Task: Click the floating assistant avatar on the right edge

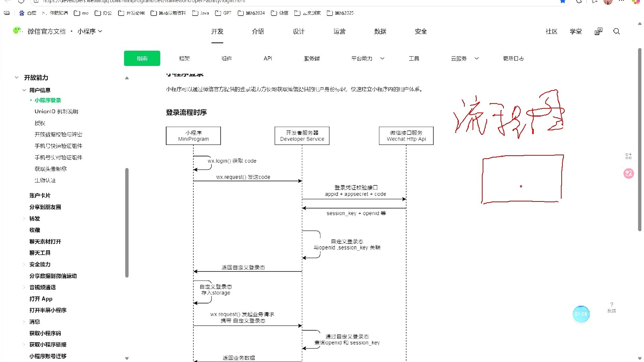Action: [628, 173]
